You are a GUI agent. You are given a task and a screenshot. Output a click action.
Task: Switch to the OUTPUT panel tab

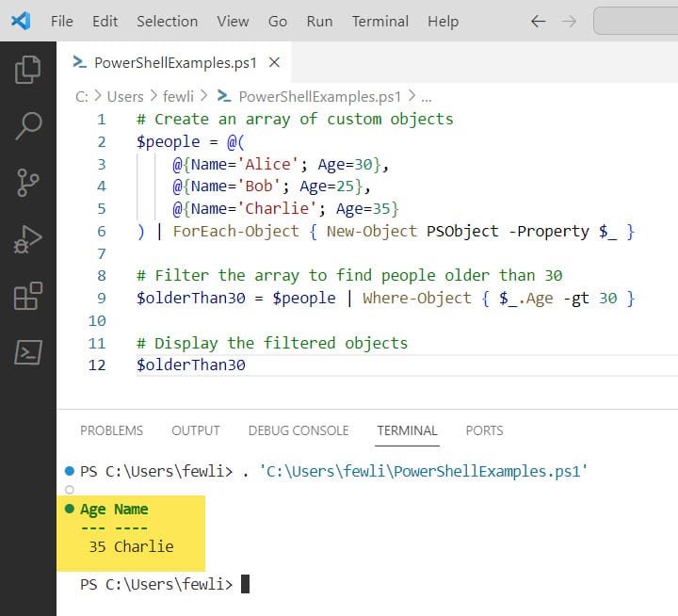tap(196, 430)
